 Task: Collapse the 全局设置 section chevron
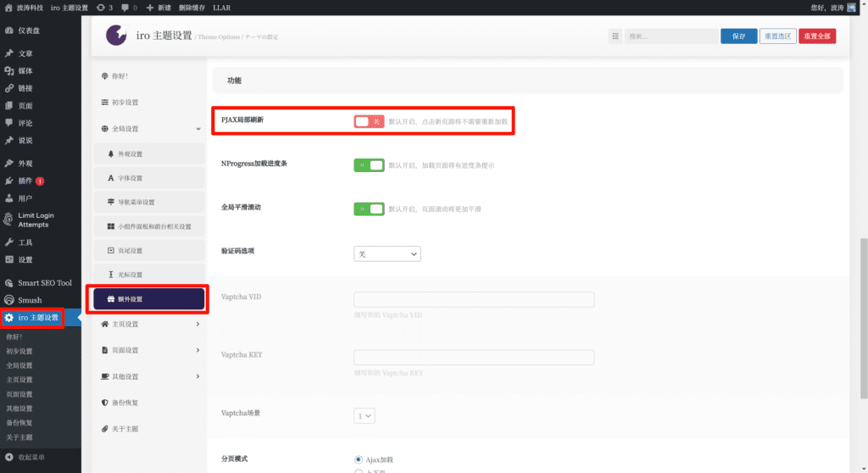click(x=198, y=129)
